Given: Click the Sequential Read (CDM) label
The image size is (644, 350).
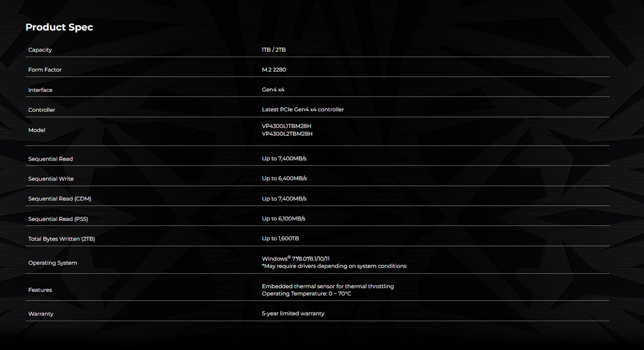Looking at the screenshot, I should [x=60, y=198].
